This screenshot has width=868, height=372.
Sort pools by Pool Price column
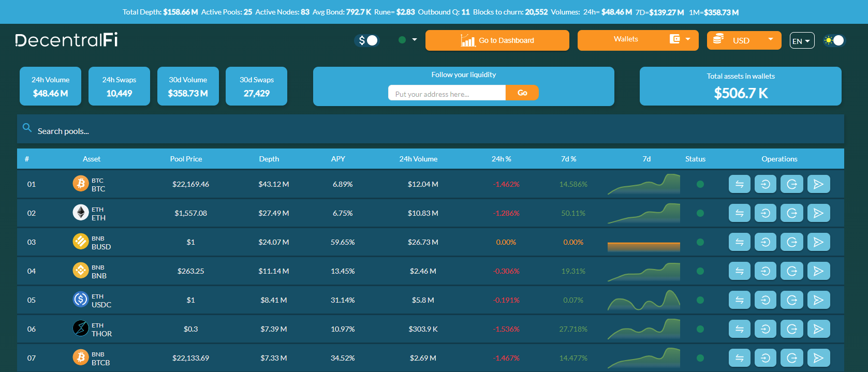pyautogui.click(x=186, y=159)
